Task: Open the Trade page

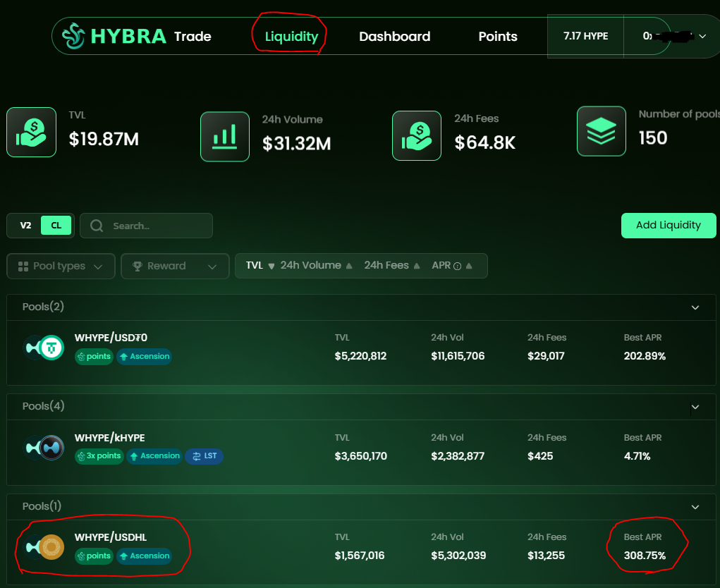Action: coord(193,36)
